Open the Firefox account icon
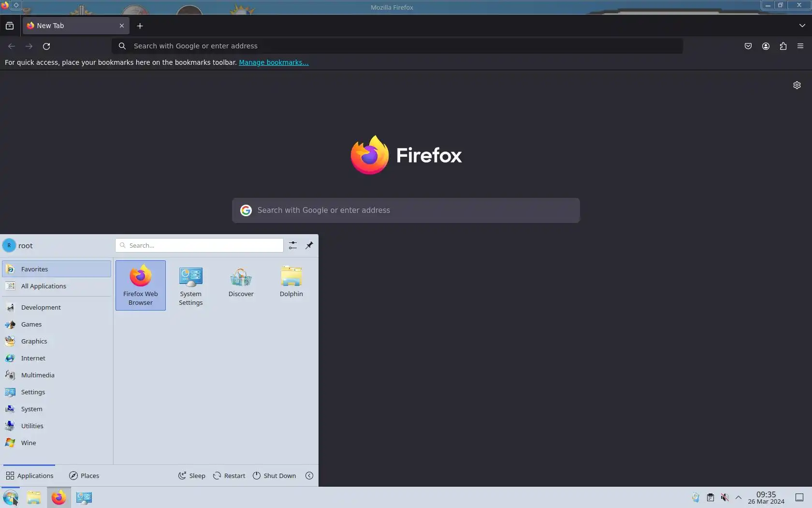Image resolution: width=812 pixels, height=508 pixels. click(x=766, y=46)
